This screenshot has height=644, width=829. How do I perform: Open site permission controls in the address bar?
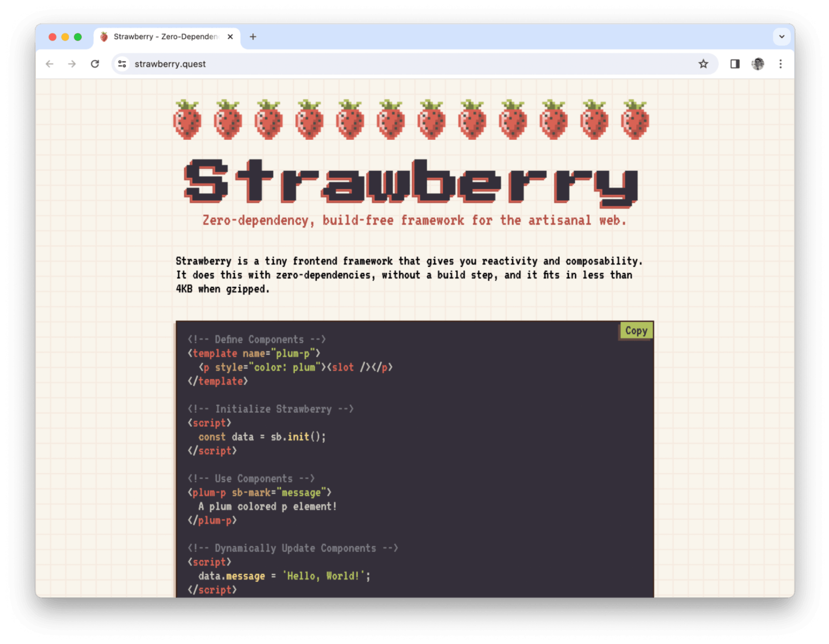click(x=121, y=64)
